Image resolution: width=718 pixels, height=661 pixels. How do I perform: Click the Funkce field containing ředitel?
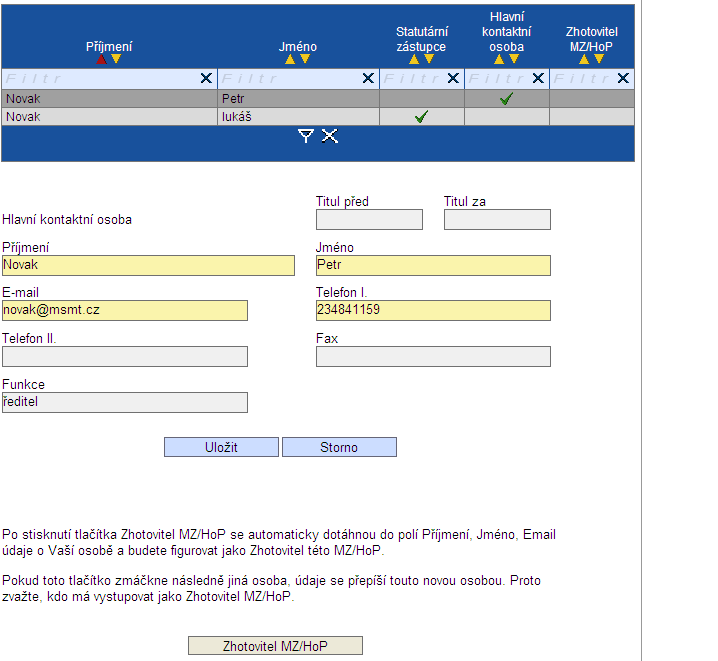(125, 402)
